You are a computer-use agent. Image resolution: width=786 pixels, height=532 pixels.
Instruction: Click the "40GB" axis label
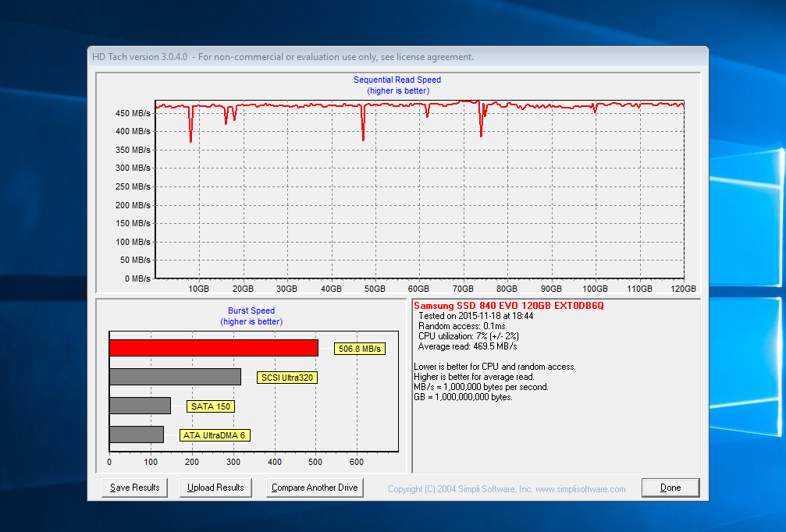point(331,289)
